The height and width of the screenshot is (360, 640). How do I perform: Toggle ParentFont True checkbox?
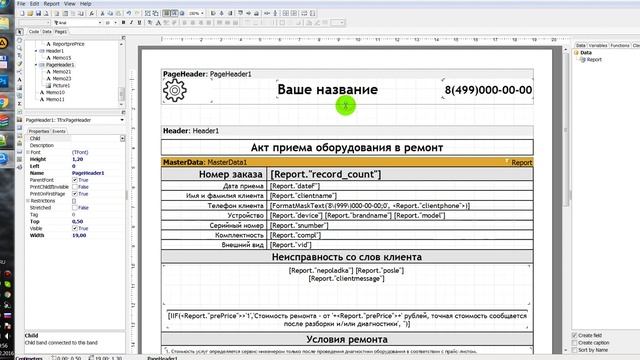pyautogui.click(x=75, y=180)
